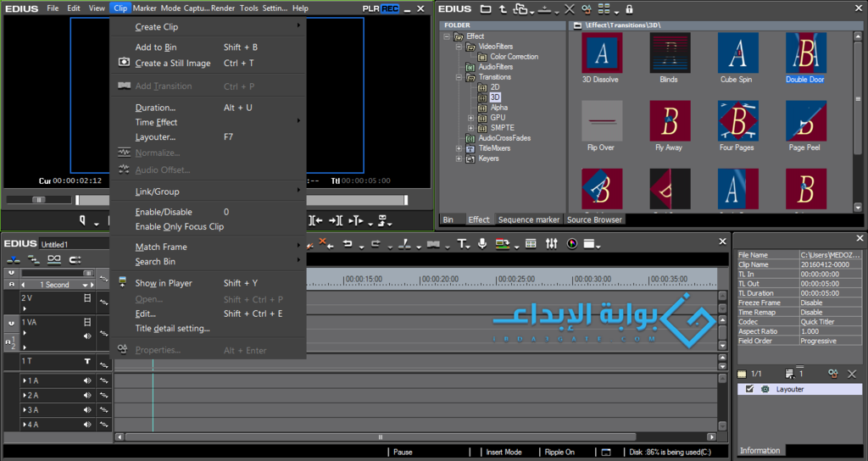Toggle the lock icon in Effect toolbar
This screenshot has height=461, width=868.
(629, 8)
